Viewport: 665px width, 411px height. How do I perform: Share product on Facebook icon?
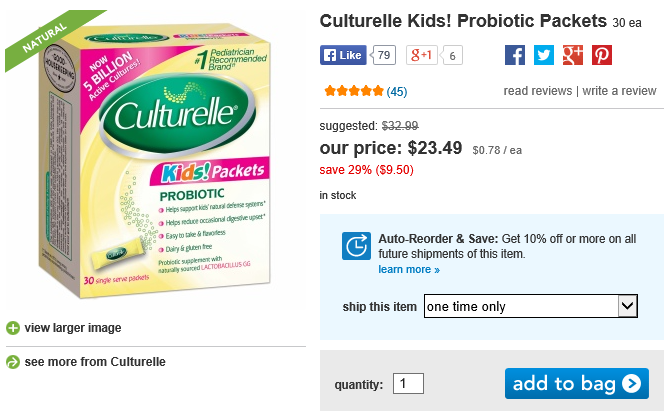(x=514, y=56)
